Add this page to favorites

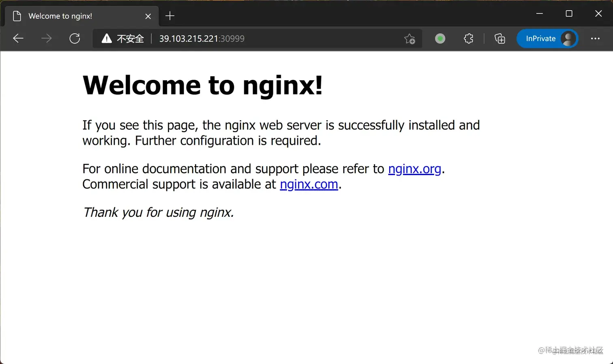coord(409,39)
